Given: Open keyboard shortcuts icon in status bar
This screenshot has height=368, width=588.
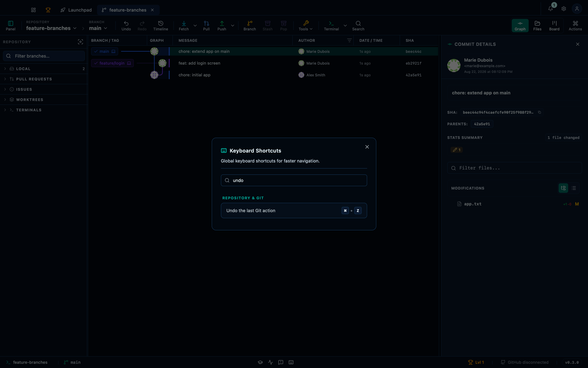Looking at the screenshot, I should click(291, 362).
